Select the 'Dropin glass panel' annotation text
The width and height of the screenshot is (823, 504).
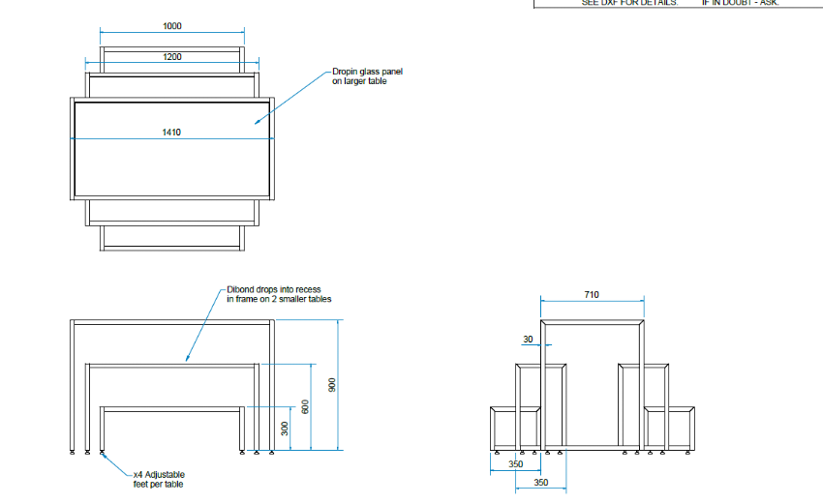click(x=367, y=76)
